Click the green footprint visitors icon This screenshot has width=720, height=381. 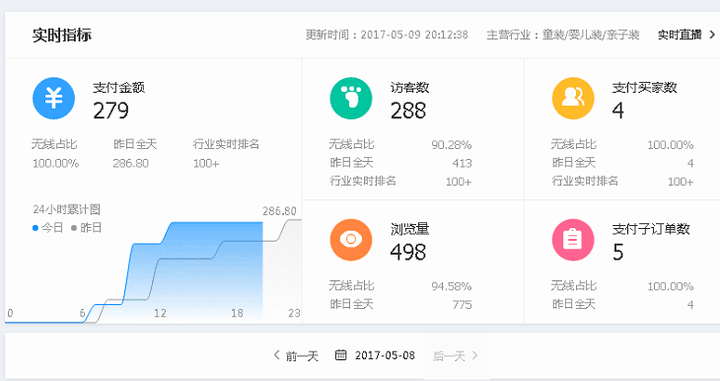351,98
